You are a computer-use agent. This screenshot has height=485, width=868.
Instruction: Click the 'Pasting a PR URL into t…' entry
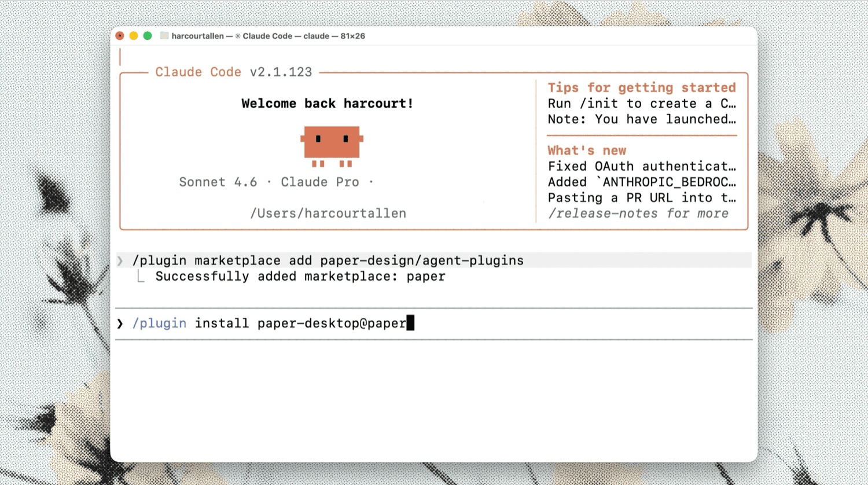pos(642,198)
